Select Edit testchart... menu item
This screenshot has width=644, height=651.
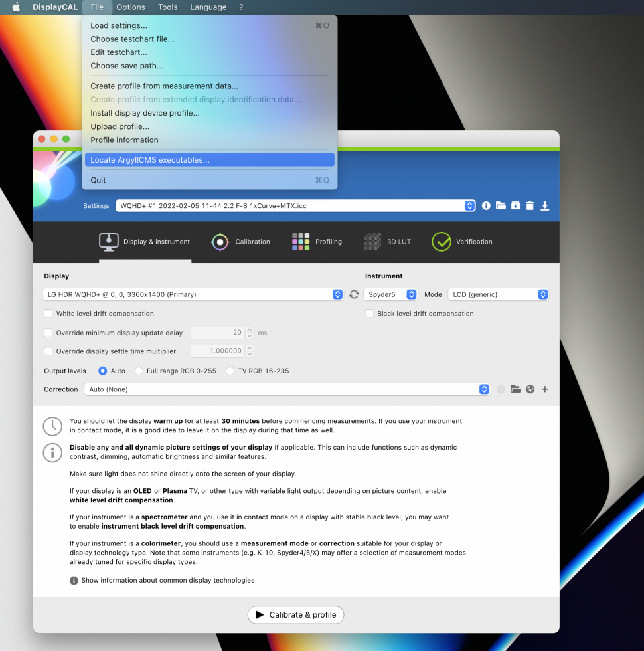[x=210, y=52]
